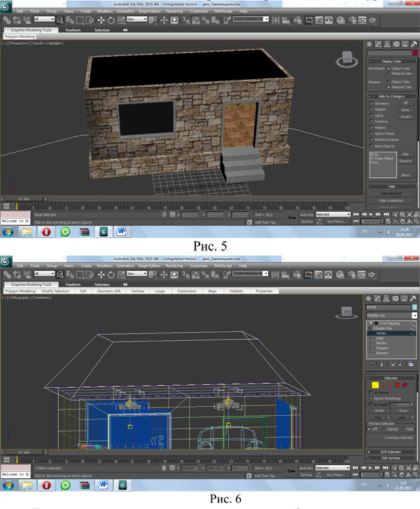Image resolution: width=420 pixels, height=509 pixels.
Task: Click the crimson object color swatch in the upper window
Action: (415, 53)
